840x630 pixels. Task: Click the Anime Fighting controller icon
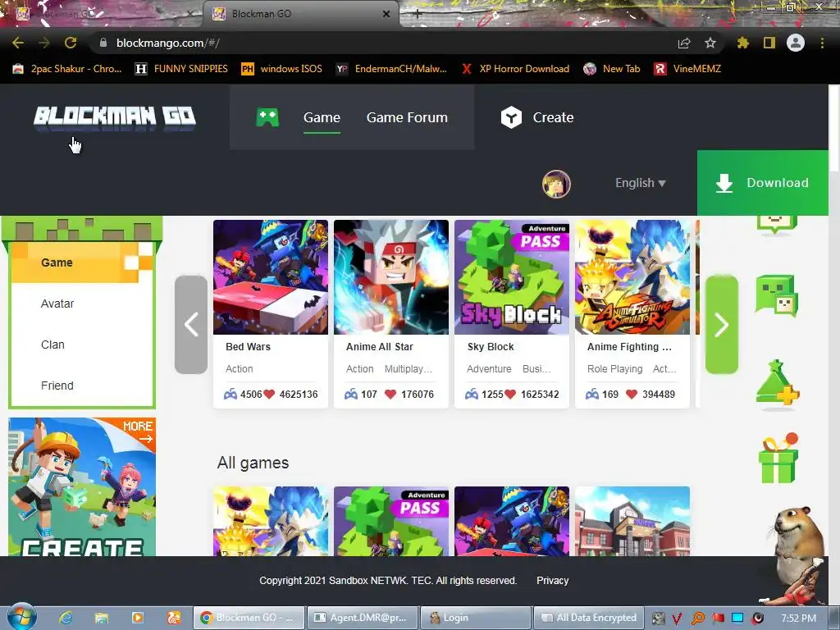pyautogui.click(x=592, y=395)
